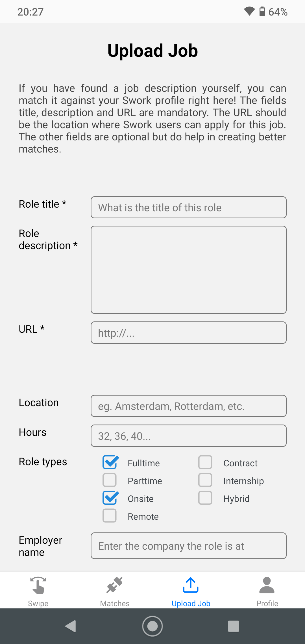Click the Hours input box
This screenshot has width=305, height=644.
tap(189, 436)
